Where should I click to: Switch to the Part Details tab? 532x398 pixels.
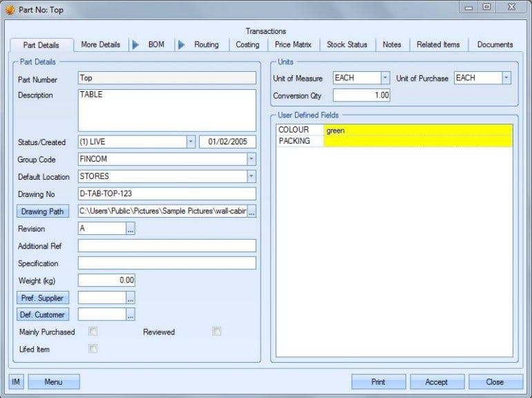tap(41, 45)
